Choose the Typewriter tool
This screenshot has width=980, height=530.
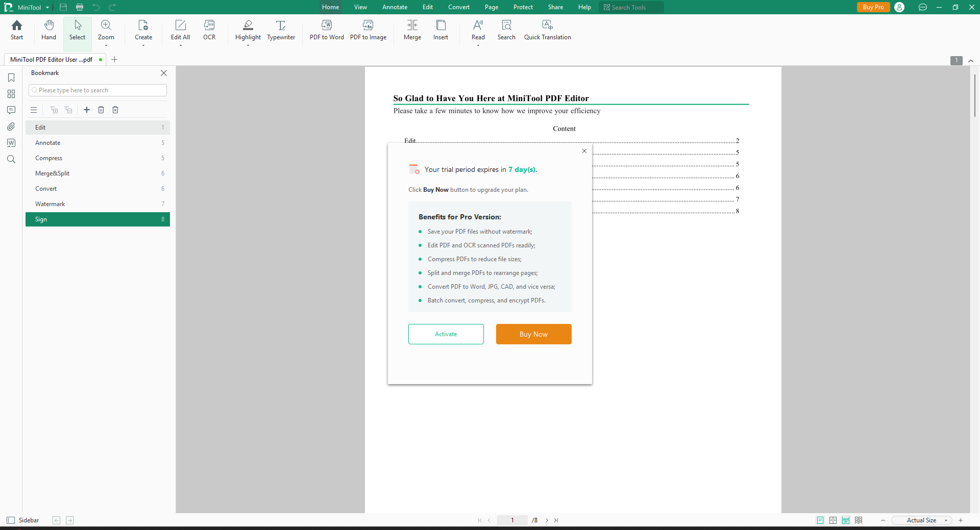pos(281,31)
